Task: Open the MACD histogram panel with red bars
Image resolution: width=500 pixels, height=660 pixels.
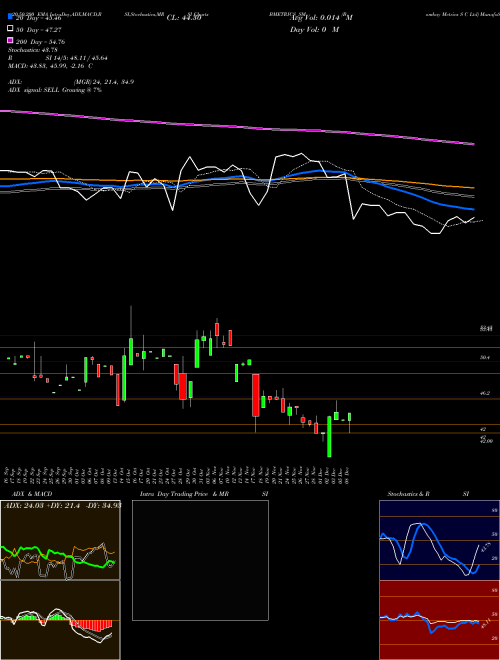Action: tap(60, 620)
